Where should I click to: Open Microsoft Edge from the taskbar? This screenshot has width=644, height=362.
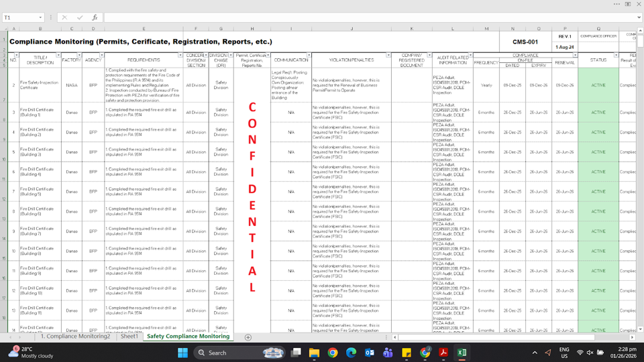tap(351, 353)
